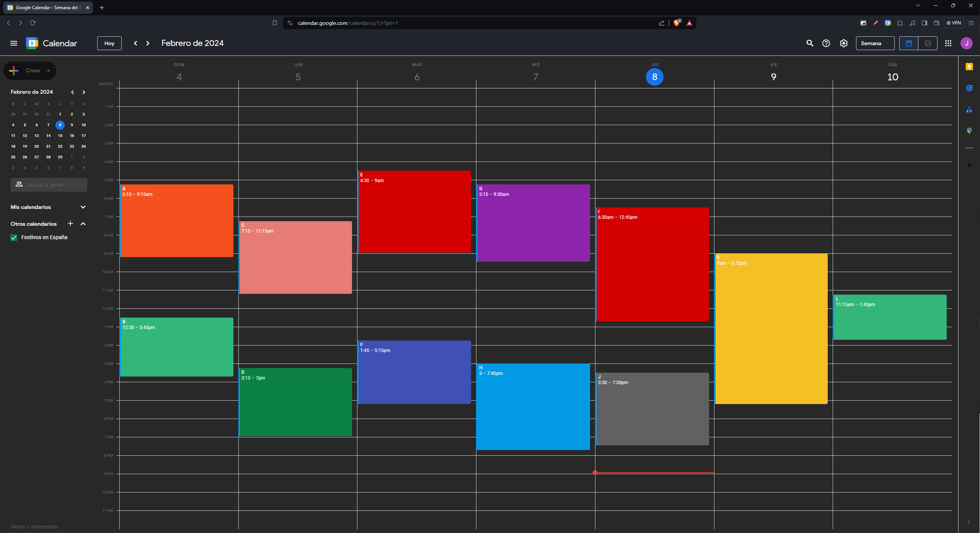Switch to calendar view icon

pyautogui.click(x=909, y=43)
